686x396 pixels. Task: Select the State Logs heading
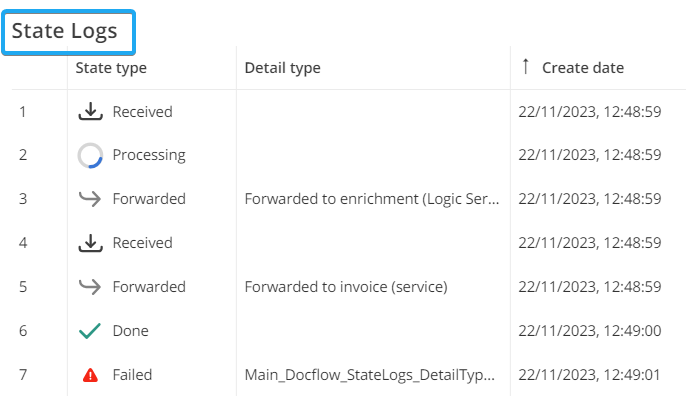(64, 31)
